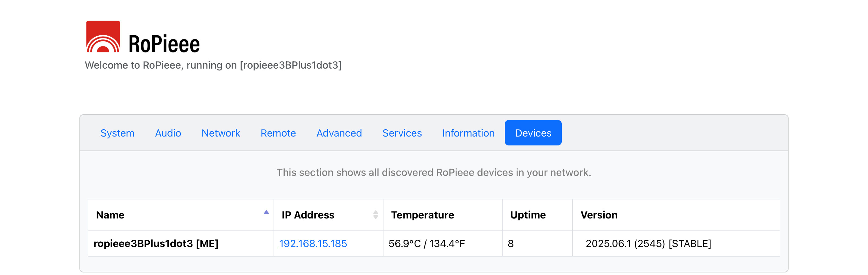Open the Services tab
The height and width of the screenshot is (275, 868).
(x=402, y=133)
